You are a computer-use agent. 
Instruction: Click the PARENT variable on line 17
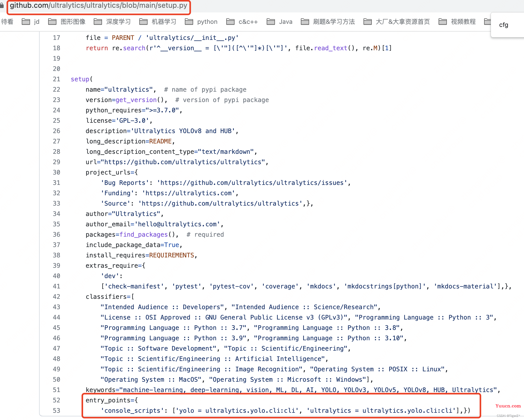pos(123,38)
